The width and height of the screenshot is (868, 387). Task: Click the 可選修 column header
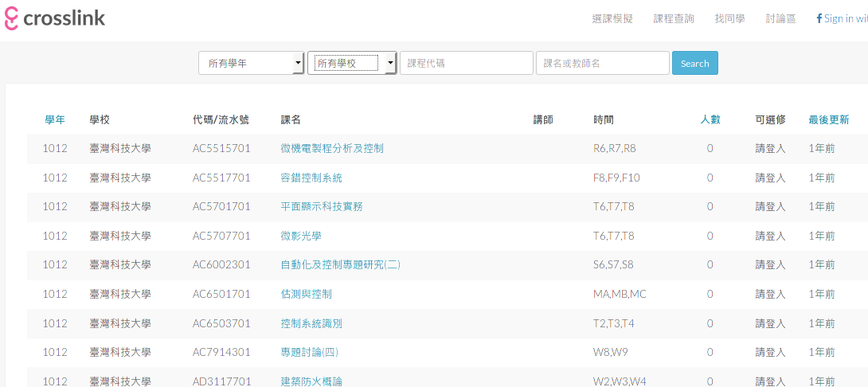(771, 119)
